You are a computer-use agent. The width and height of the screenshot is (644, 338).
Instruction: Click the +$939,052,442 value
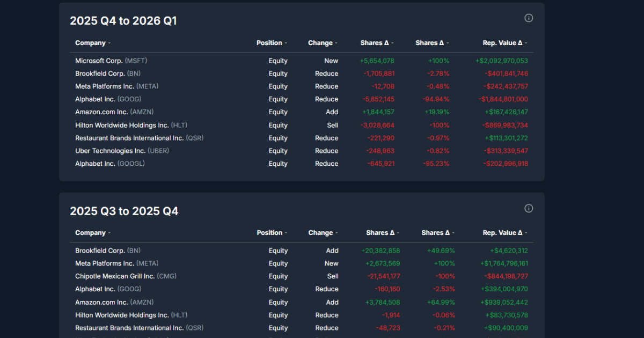pyautogui.click(x=504, y=302)
